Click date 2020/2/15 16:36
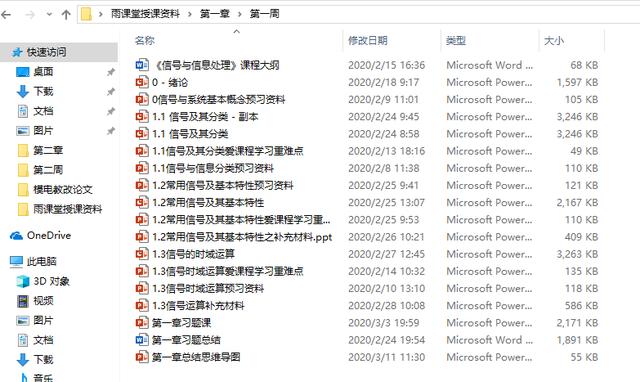Image resolution: width=640 pixels, height=382 pixels. pyautogui.click(x=387, y=65)
